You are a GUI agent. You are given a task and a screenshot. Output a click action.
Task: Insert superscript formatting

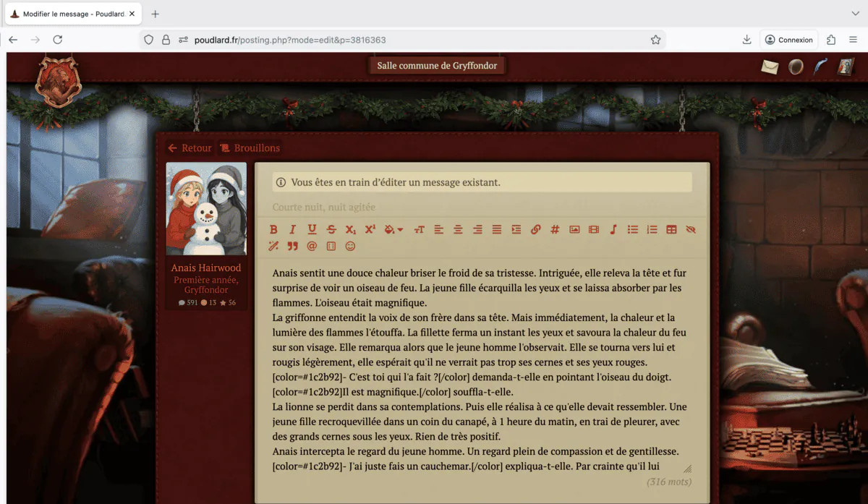click(370, 229)
